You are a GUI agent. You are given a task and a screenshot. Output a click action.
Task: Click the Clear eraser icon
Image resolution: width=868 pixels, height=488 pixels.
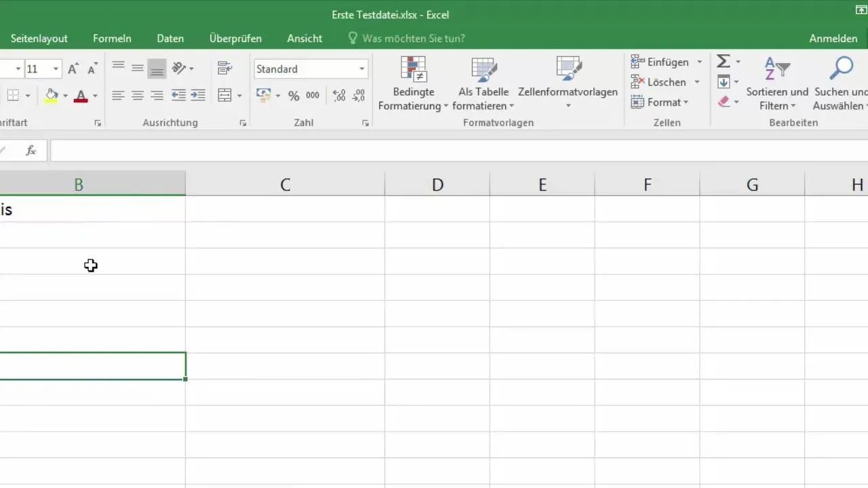(x=724, y=102)
